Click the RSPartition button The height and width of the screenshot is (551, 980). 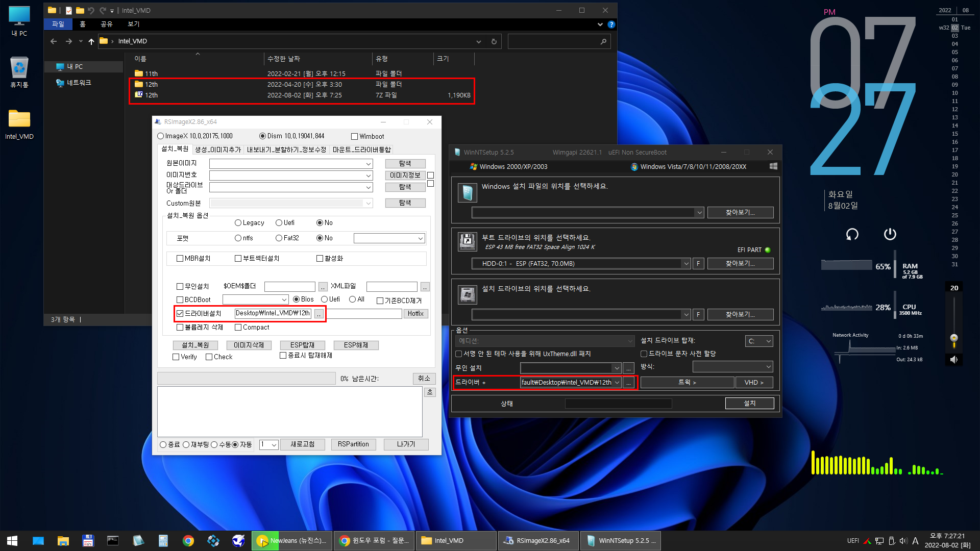[x=353, y=444]
